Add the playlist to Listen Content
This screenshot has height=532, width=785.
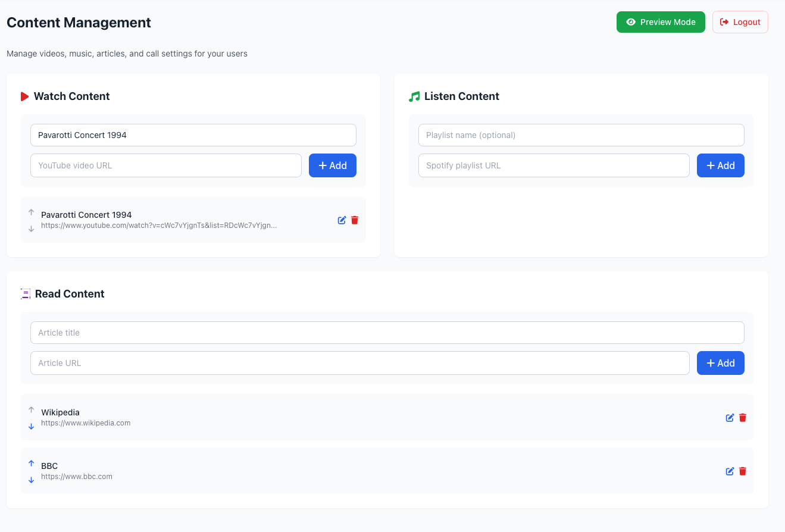(x=720, y=165)
